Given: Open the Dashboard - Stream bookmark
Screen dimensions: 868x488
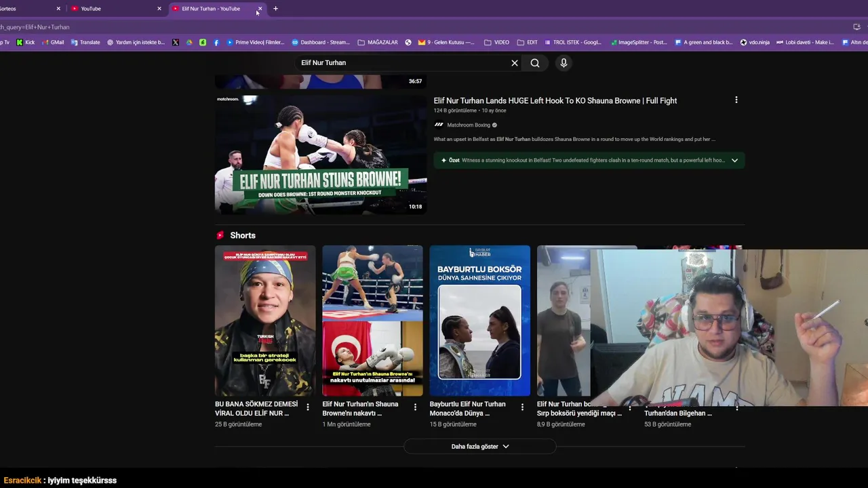Looking at the screenshot, I should 321,42.
